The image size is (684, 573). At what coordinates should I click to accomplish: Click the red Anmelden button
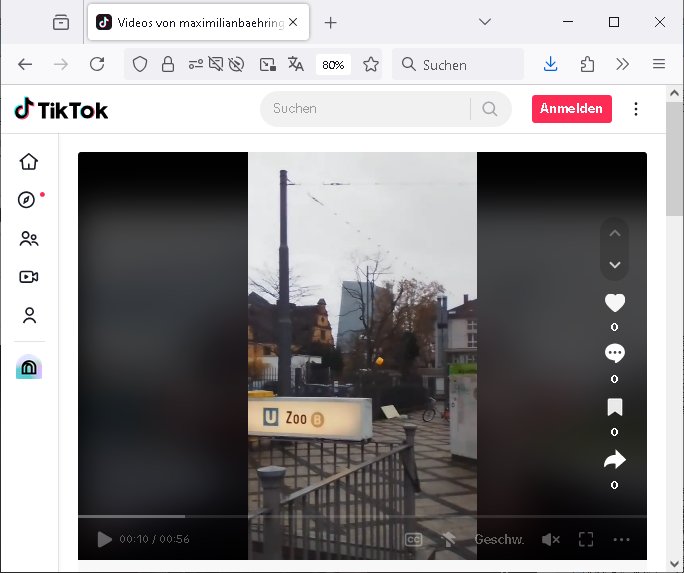coord(571,109)
